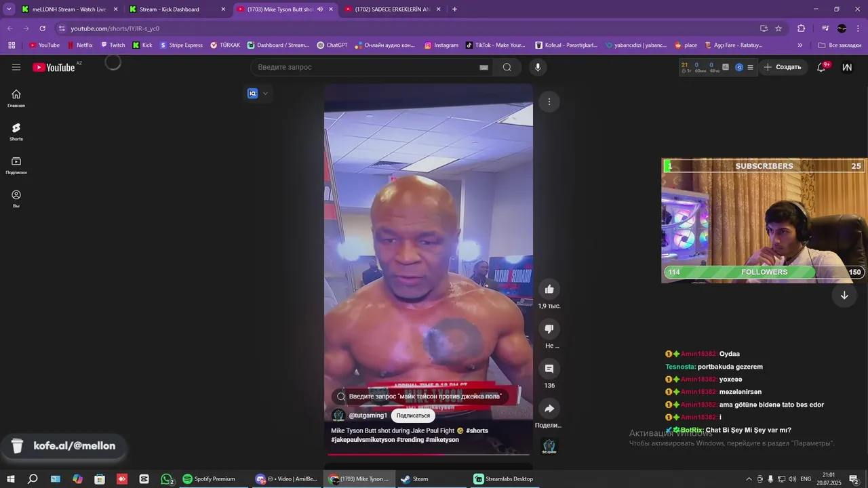Open the ChatGPT bookmark
The height and width of the screenshot is (488, 868).
pos(332,45)
